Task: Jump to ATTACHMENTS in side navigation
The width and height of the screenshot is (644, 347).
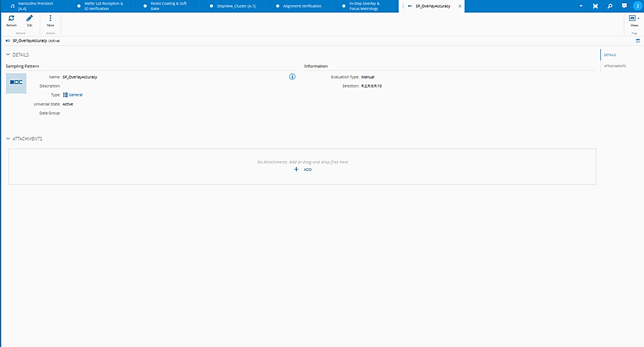Action: 615,66
